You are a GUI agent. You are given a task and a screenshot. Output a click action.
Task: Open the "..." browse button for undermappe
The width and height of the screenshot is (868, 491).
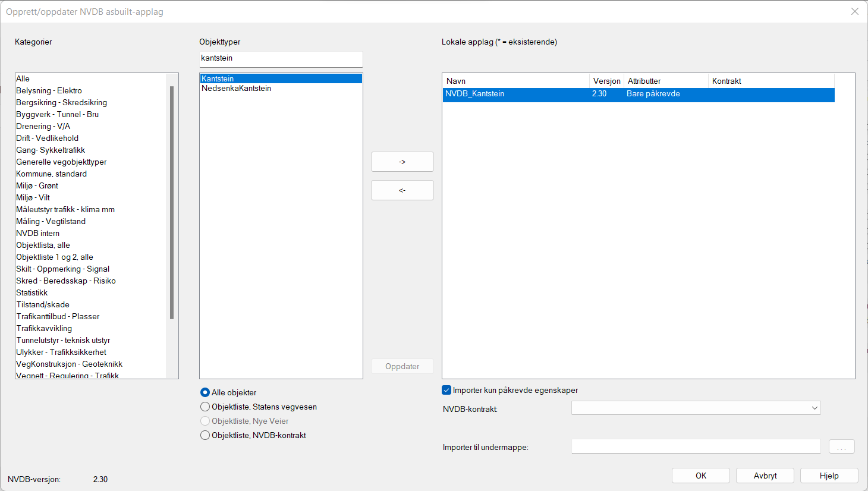point(841,446)
